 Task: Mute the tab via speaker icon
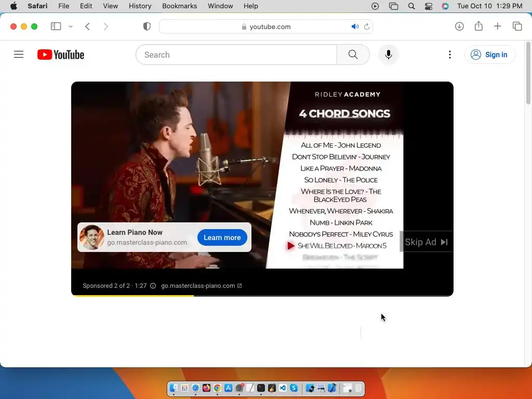pyautogui.click(x=355, y=26)
